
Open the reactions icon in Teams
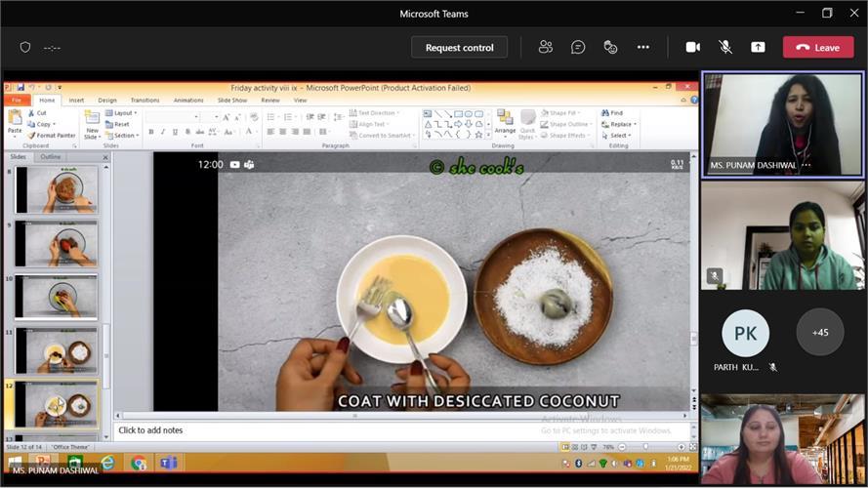pyautogui.click(x=610, y=47)
